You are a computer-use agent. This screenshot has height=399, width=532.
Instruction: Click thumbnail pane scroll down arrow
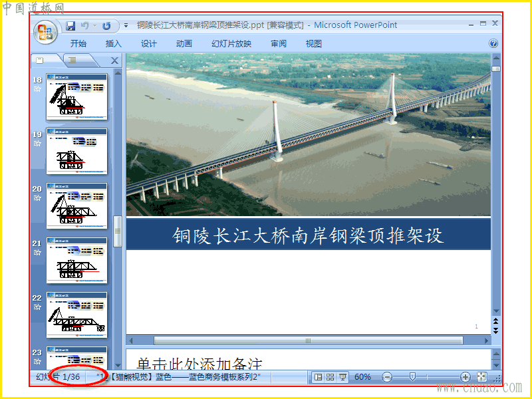[118, 365]
